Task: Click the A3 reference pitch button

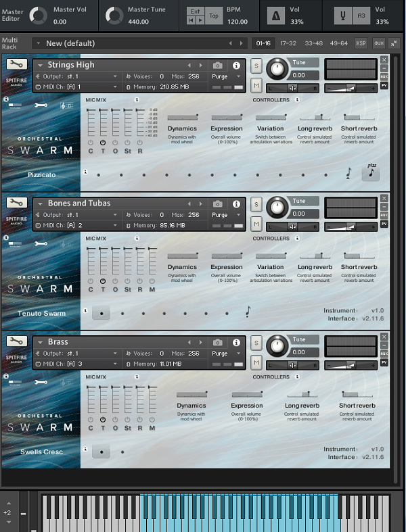Action: coord(361,16)
